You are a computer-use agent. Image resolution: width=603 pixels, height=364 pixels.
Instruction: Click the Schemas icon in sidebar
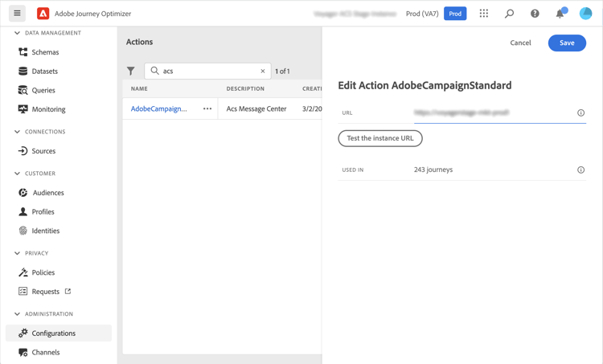click(23, 52)
